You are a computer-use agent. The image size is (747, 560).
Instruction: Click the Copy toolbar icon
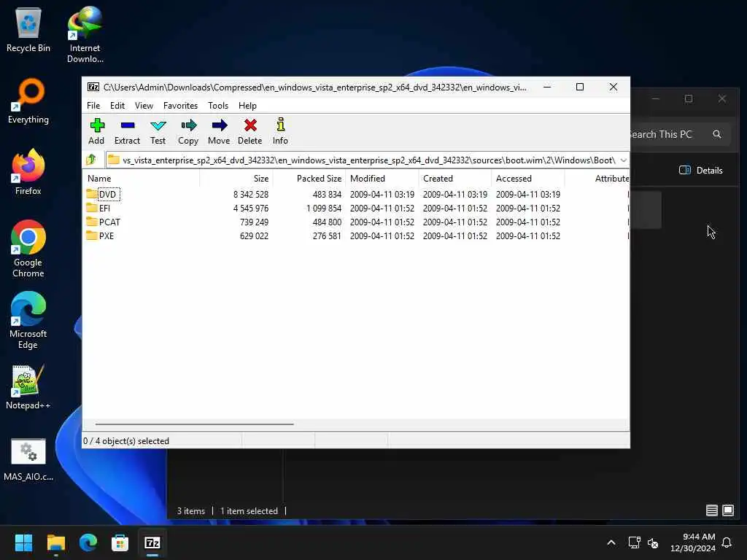[x=188, y=131]
